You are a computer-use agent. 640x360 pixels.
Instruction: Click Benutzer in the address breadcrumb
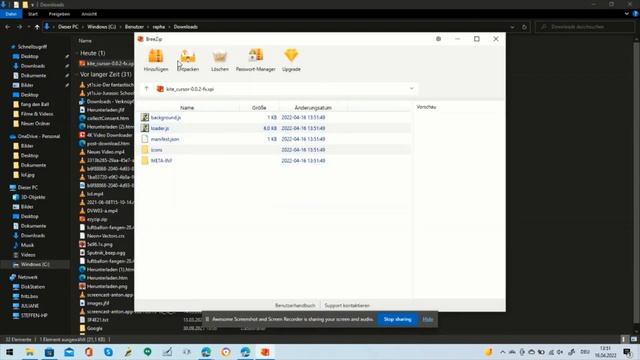(x=134, y=27)
